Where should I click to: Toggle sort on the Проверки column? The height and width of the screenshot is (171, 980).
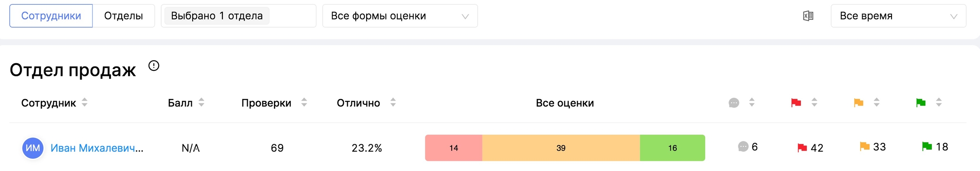tap(304, 103)
